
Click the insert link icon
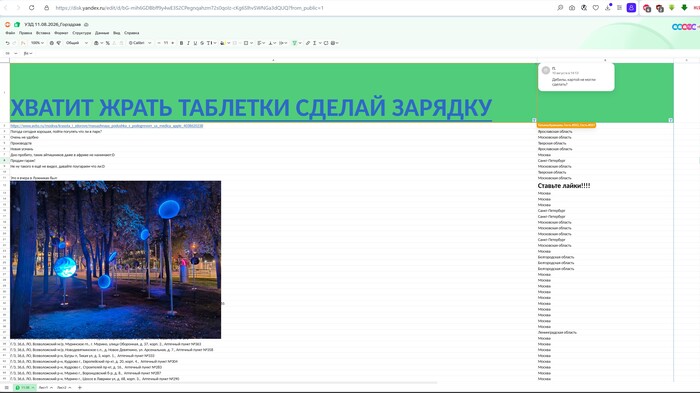pyautogui.click(x=308, y=43)
